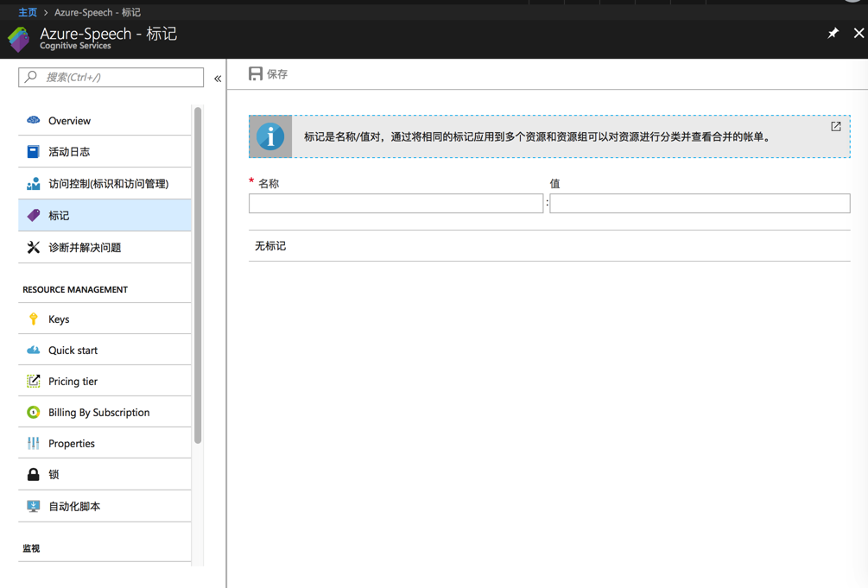The image size is (868, 588).
Task: Open 活动日志 menu item
Action: click(x=105, y=152)
